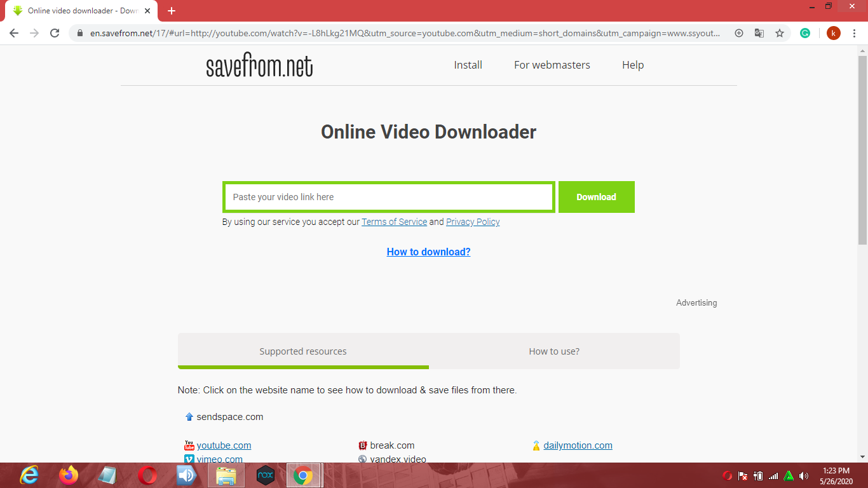Click the 'Paste your video link here' field
This screenshot has width=868, height=488.
388,197
